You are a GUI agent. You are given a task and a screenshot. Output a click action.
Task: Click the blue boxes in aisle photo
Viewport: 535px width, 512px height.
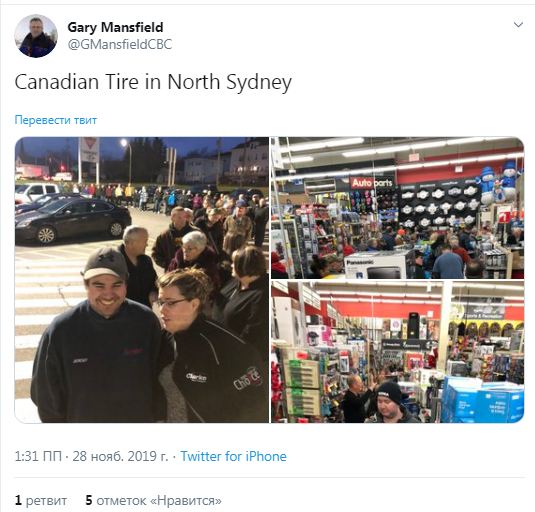tap(483, 401)
